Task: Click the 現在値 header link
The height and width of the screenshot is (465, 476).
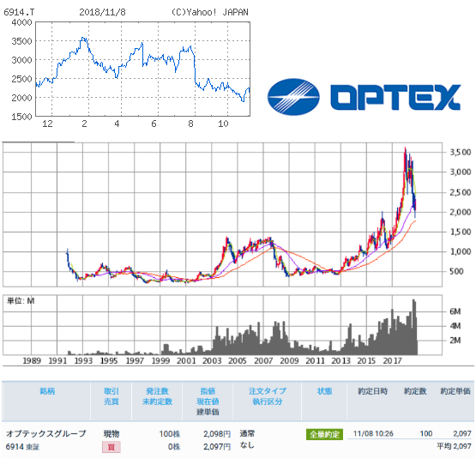Action: (208, 402)
